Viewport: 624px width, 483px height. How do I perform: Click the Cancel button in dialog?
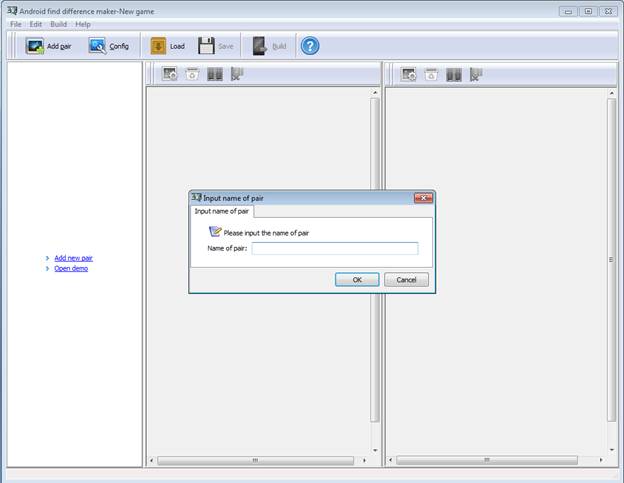(406, 280)
